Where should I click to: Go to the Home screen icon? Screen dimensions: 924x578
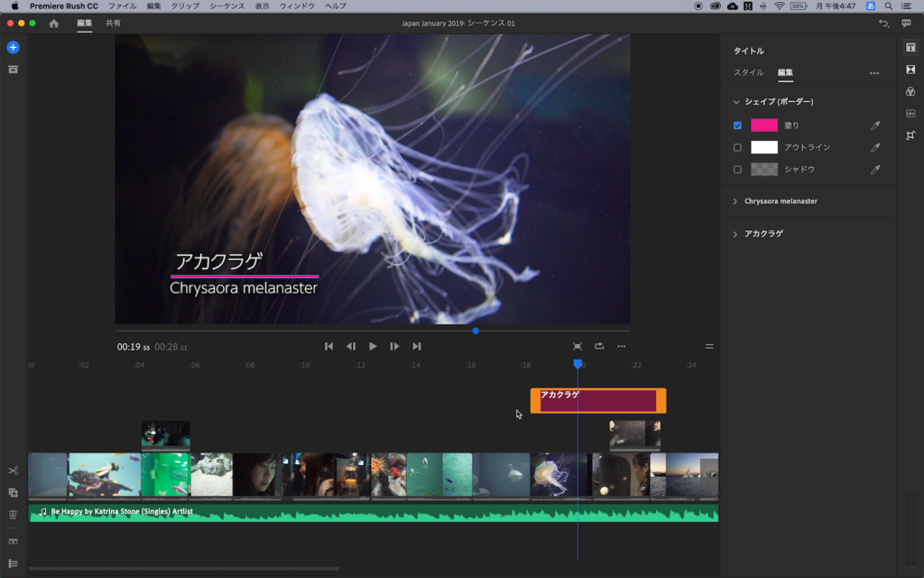point(53,23)
